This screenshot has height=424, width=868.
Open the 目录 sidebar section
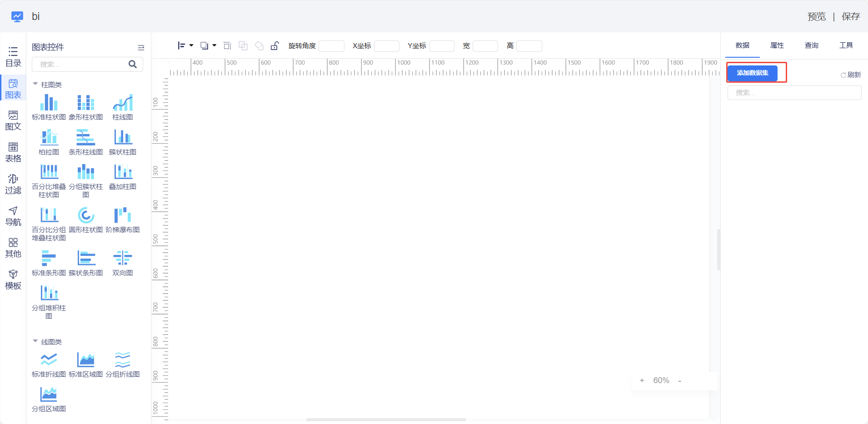[x=13, y=57]
